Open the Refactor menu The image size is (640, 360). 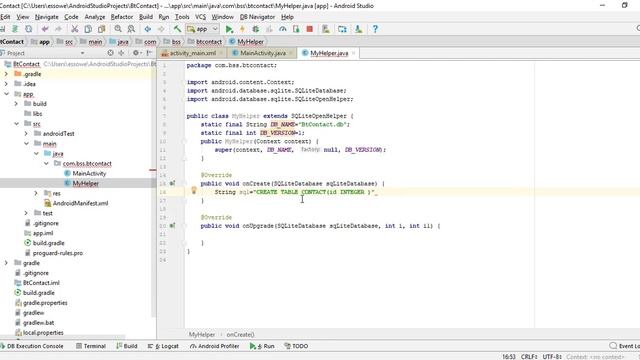pyautogui.click(x=122, y=17)
